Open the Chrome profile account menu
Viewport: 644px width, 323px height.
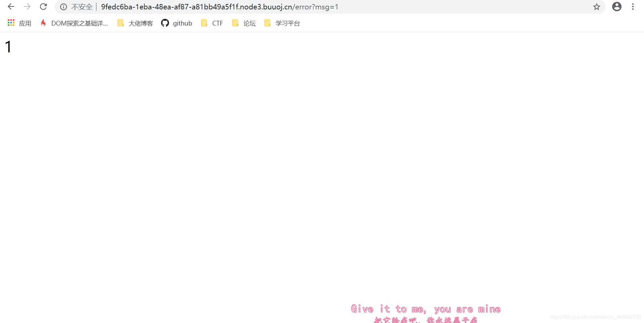point(616,7)
